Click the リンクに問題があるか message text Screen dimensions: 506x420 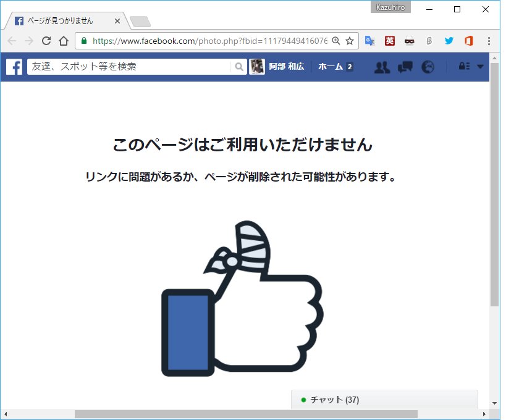tap(240, 177)
